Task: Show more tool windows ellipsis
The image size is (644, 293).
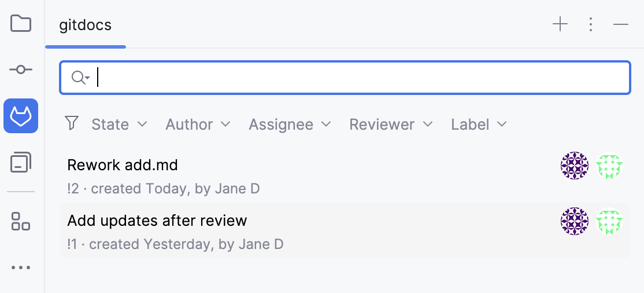Action: coord(21,268)
